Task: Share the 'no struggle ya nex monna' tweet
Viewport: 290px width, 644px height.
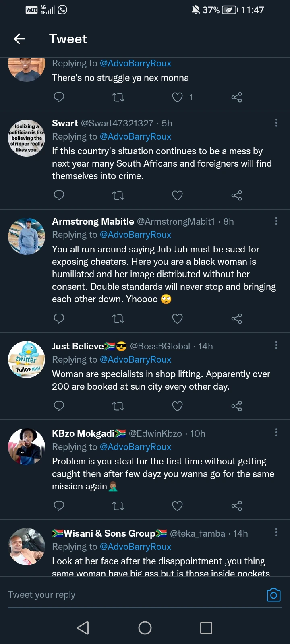Action: (x=236, y=97)
